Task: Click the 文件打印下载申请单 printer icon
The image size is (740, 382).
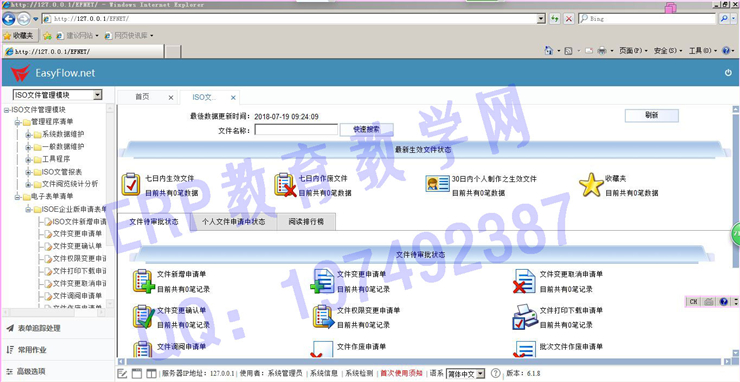Action: (524, 317)
